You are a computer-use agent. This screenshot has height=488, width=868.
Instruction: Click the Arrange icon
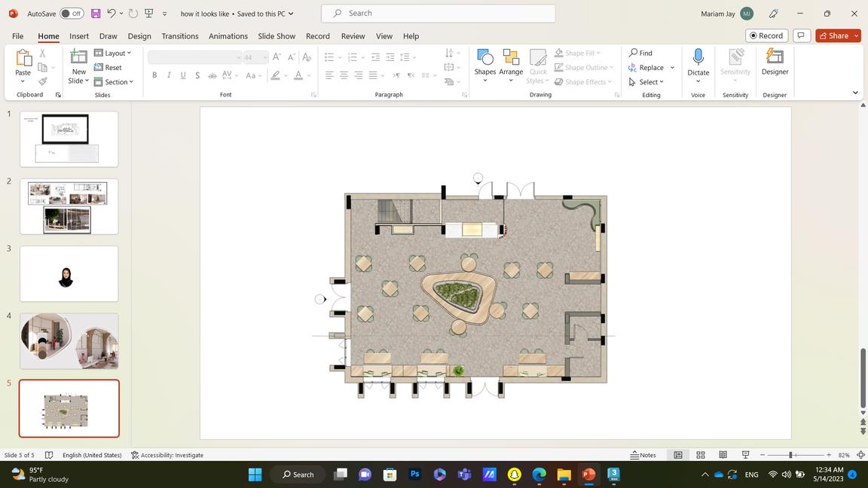[x=511, y=57]
